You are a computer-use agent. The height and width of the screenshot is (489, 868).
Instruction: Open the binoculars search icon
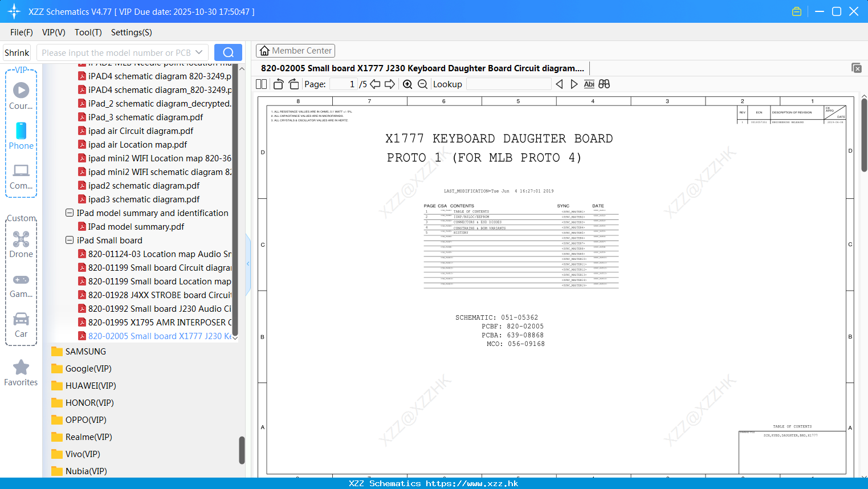(x=604, y=84)
